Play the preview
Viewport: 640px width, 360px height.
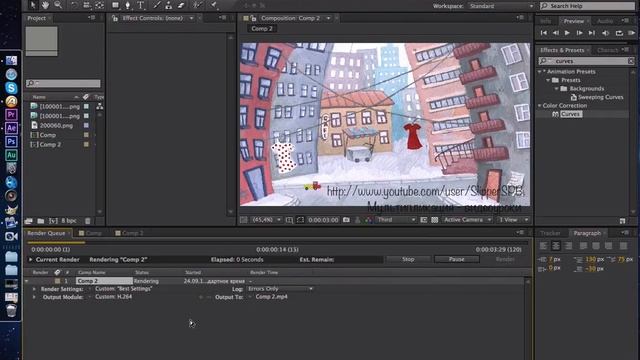567,33
